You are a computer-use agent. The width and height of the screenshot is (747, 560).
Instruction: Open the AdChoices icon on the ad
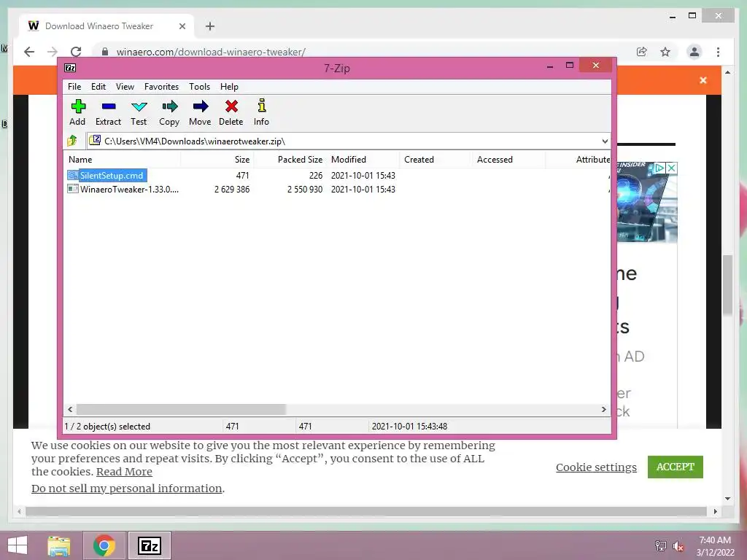coord(659,168)
